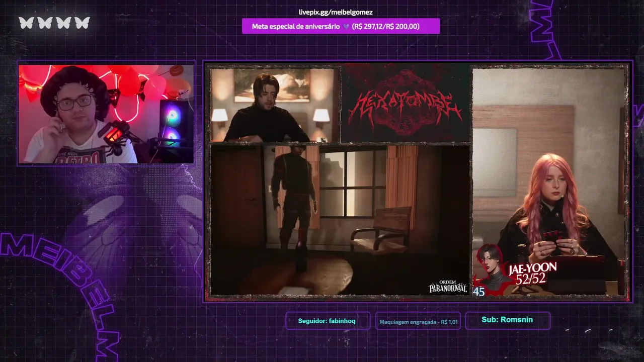This screenshot has height=362, width=644.
Task: Click the number 45 badge
Action: [479, 292]
